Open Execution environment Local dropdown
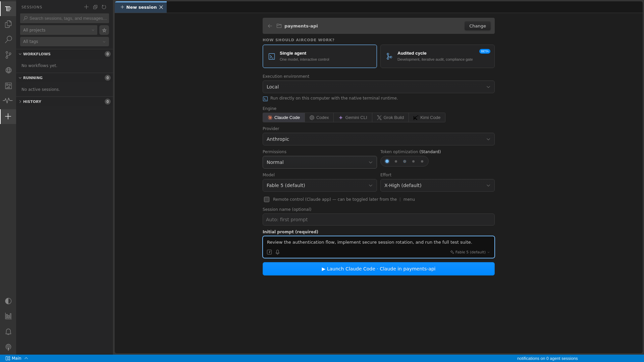Image resolution: width=644 pixels, height=362 pixels. (378, 87)
